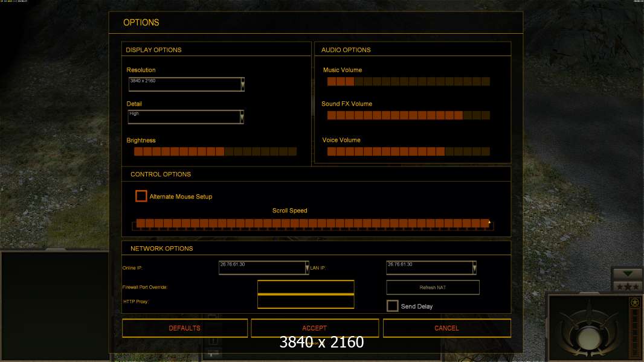The height and width of the screenshot is (362, 644).
Task: Click the HTTP Proxy label
Action: (136, 301)
